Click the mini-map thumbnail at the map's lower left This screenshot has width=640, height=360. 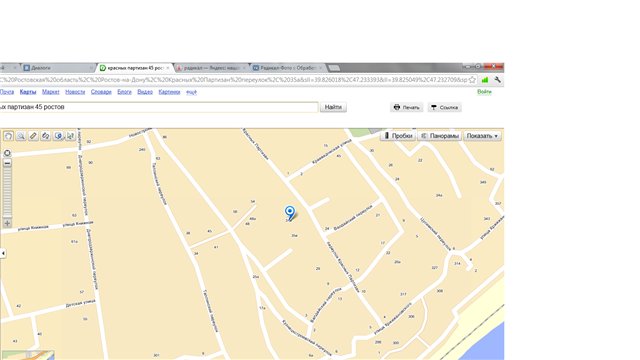pyautogui.click(x=27, y=355)
